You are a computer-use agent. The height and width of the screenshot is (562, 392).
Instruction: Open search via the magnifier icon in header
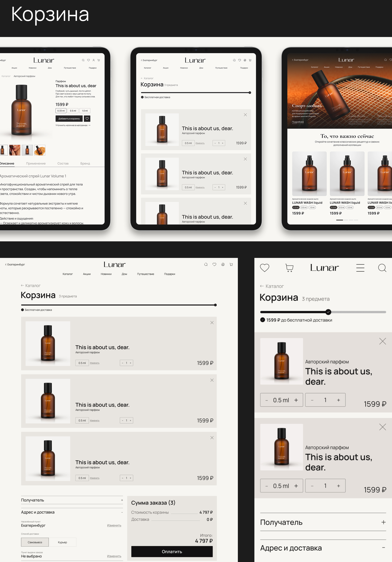pos(206,264)
